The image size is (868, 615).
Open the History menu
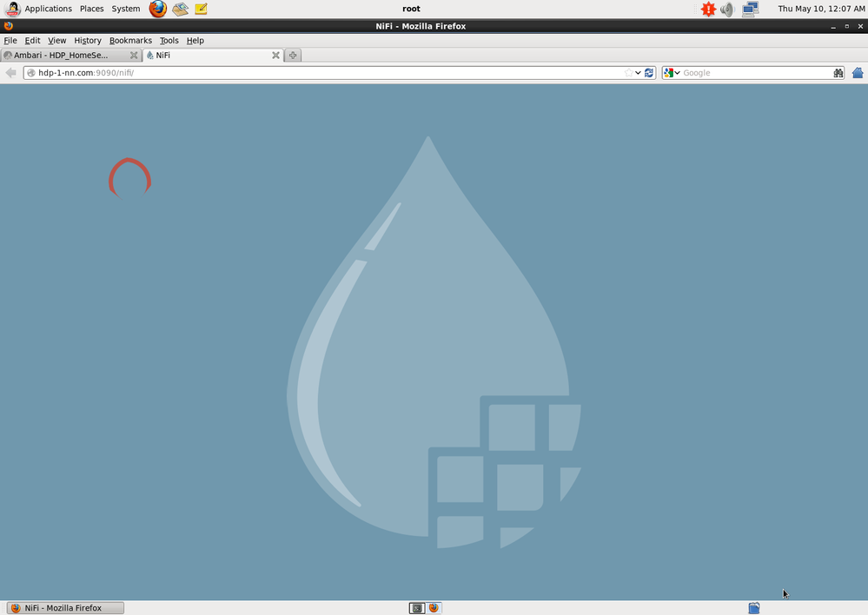87,40
